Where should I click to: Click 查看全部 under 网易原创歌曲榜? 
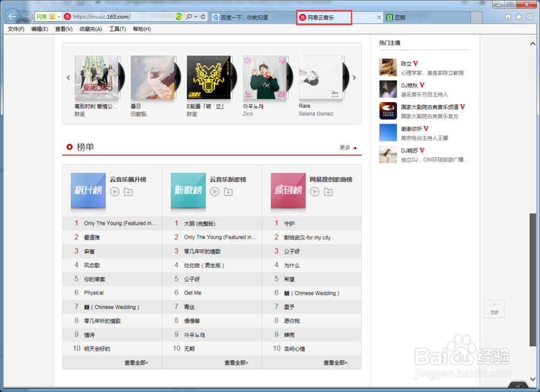(x=335, y=362)
